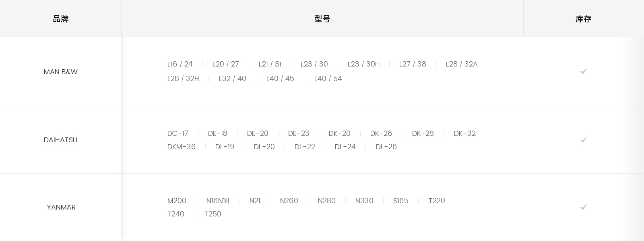Click the MAN B&W stock checkmark icon

[583, 71]
